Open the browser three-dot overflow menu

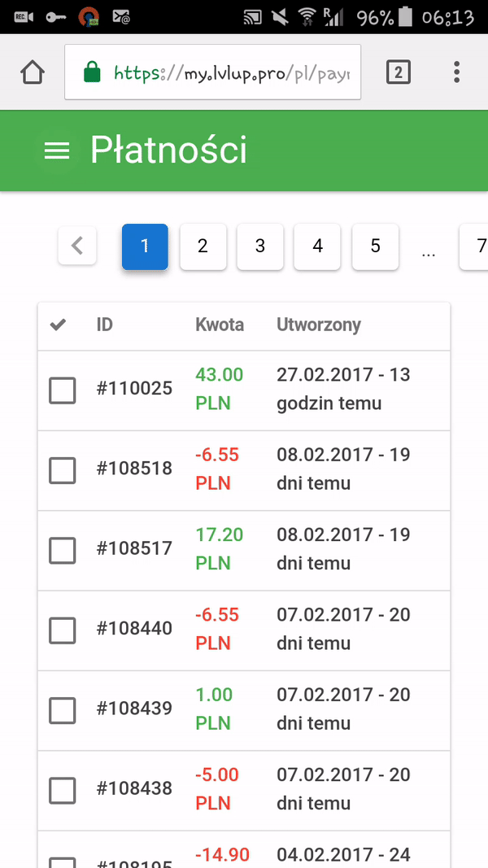pos(456,73)
